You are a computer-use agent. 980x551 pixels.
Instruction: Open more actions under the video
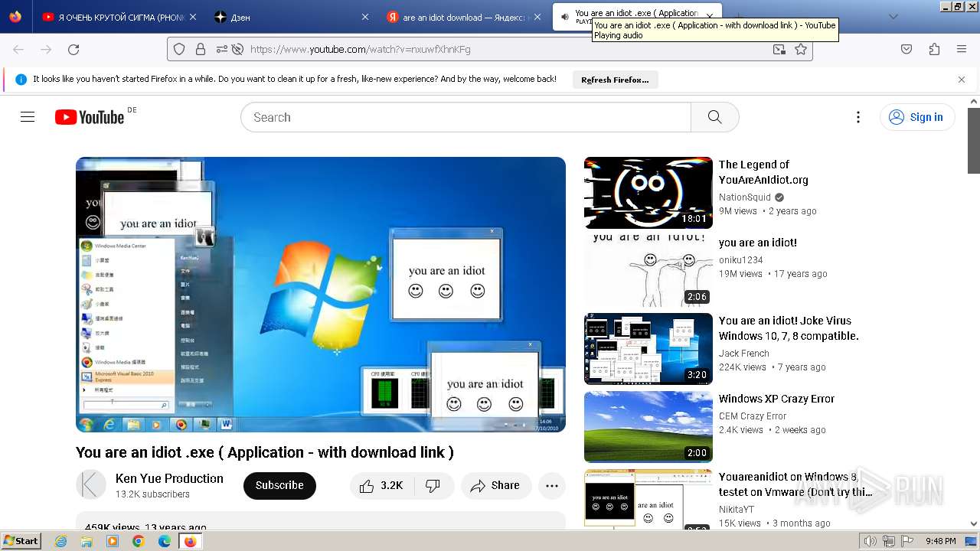point(552,486)
